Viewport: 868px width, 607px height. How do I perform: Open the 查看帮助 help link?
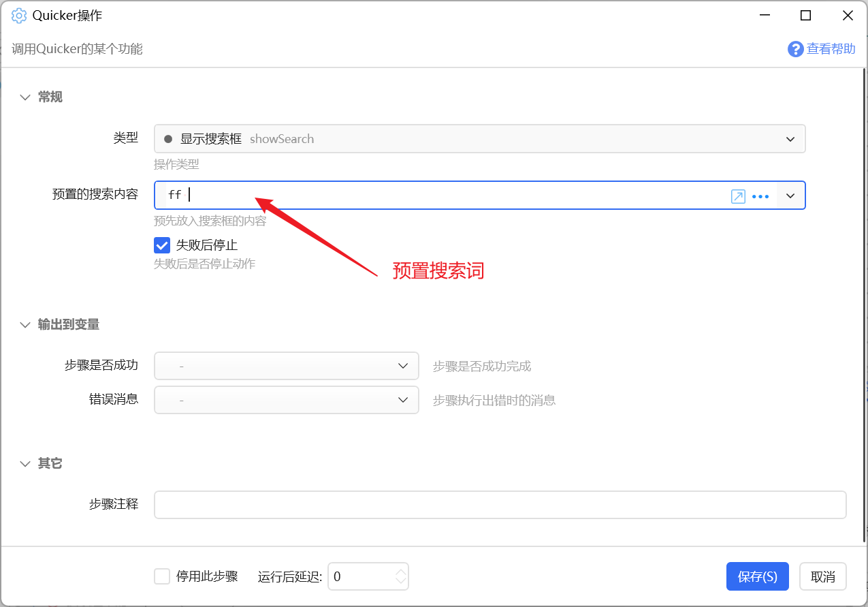[x=831, y=49]
